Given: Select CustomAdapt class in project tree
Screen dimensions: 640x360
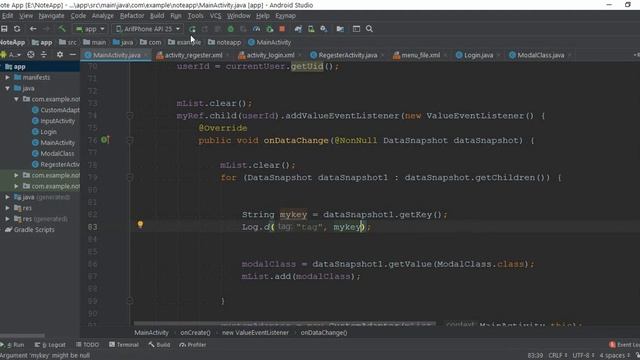Looking at the screenshot, I should (56, 110).
